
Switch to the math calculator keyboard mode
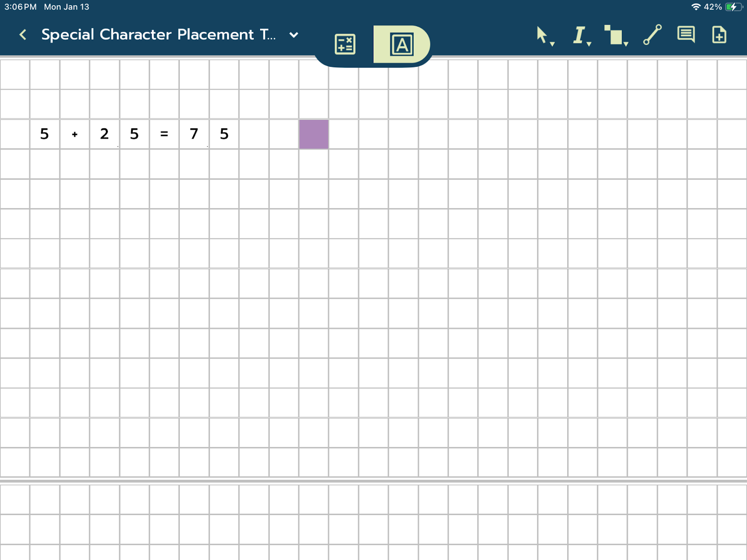tap(345, 44)
